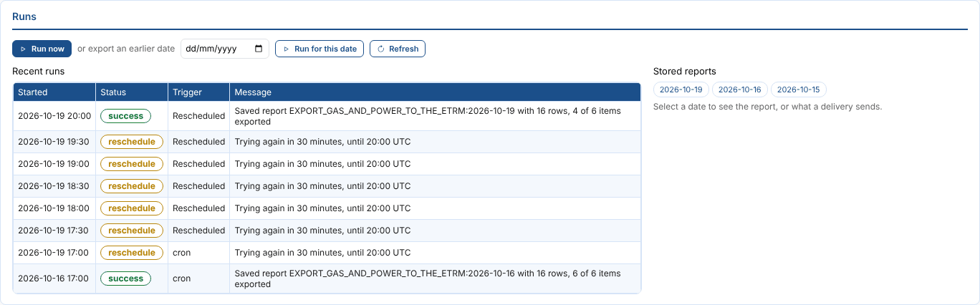The image size is (980, 305).
Task: Click 'Select a date to see the report' hint
Action: click(x=767, y=107)
